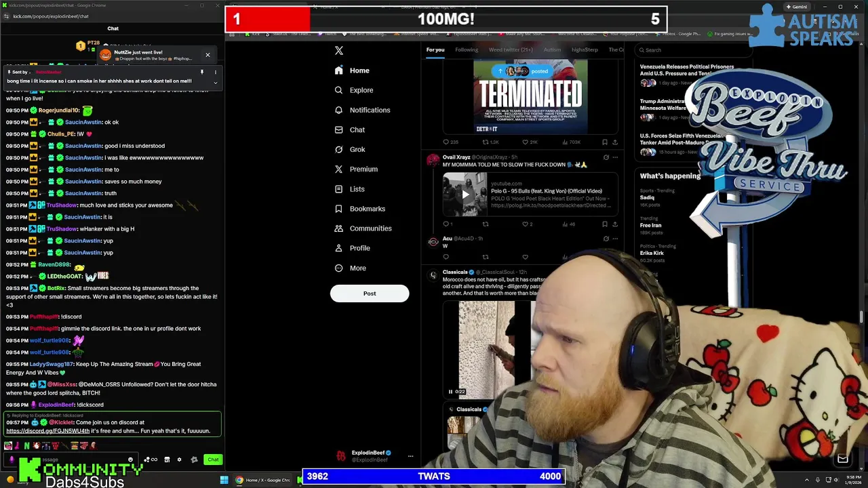868x488 pixels.
Task: Unpin the pinned chat message
Action: click(x=201, y=72)
